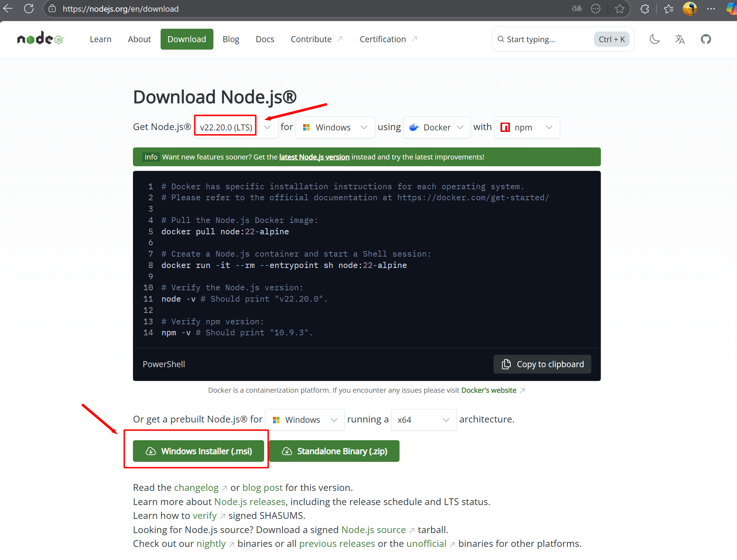This screenshot has width=737, height=560.
Task: Open the read aloud/translate icon in address bar
Action: tap(577, 9)
